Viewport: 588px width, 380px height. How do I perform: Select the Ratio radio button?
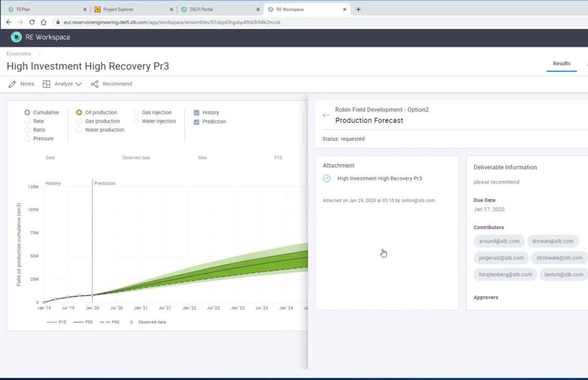coord(27,130)
